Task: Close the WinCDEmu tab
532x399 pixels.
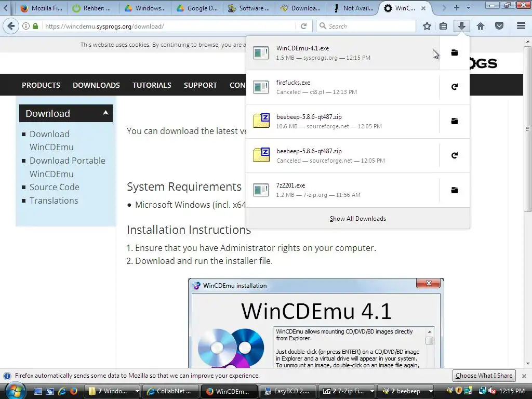Action: [x=423, y=8]
